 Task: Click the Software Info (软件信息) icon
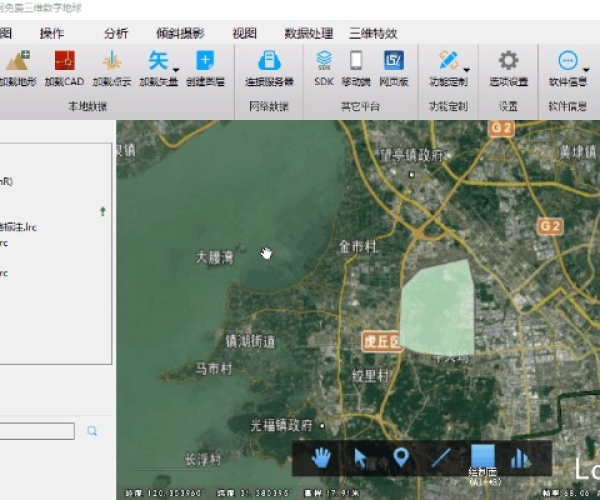(568, 61)
